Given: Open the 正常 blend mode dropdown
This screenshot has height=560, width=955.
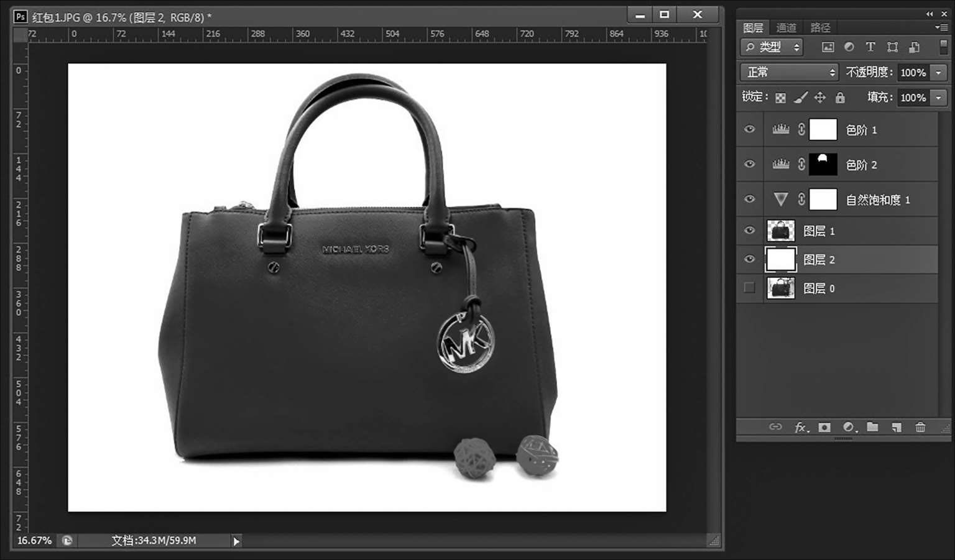Looking at the screenshot, I should pos(789,73).
